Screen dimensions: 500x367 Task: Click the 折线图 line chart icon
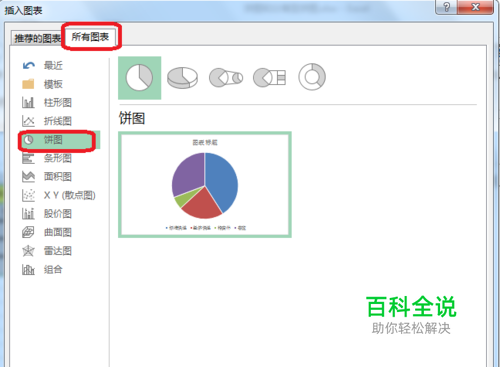click(x=28, y=121)
